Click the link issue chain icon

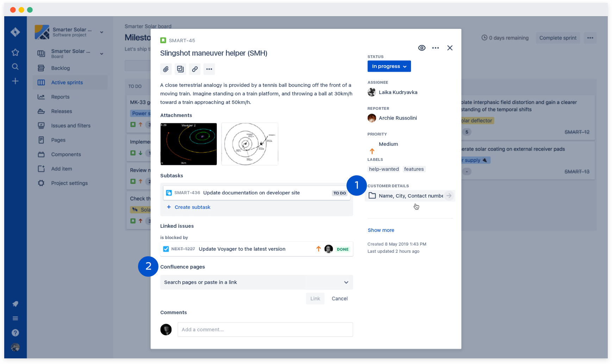[x=195, y=69]
